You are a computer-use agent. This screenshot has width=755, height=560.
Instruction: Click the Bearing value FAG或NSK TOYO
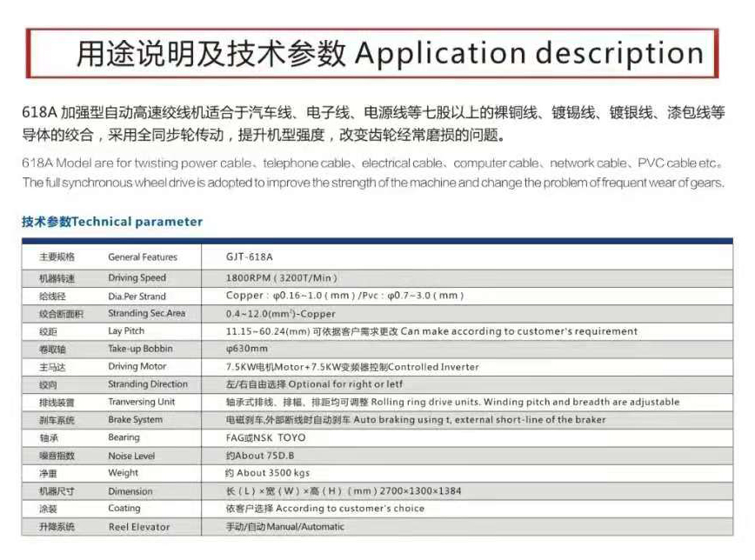[265, 438]
